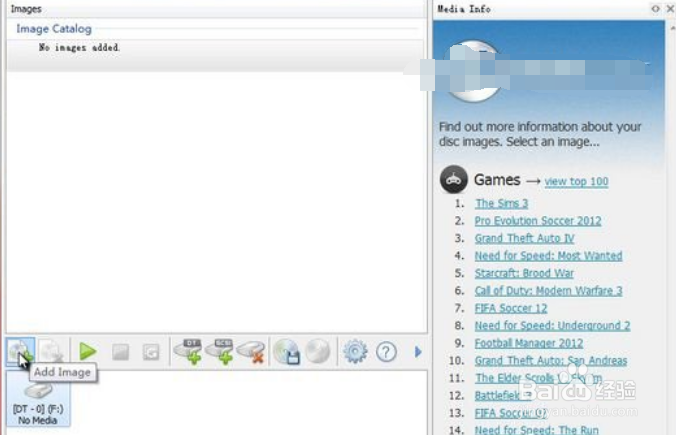Open the FIFA Soccer 12 link
This screenshot has width=676, height=435.
click(511, 308)
